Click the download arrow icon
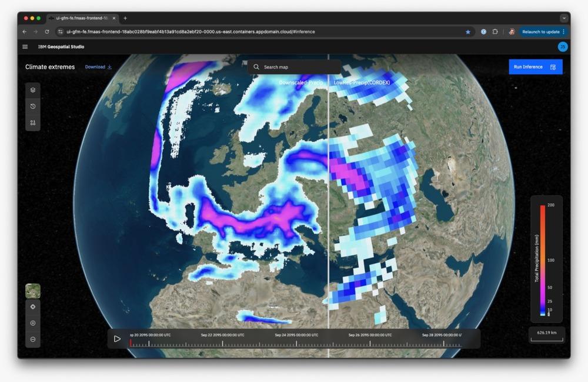The image size is (588, 382). tap(109, 67)
